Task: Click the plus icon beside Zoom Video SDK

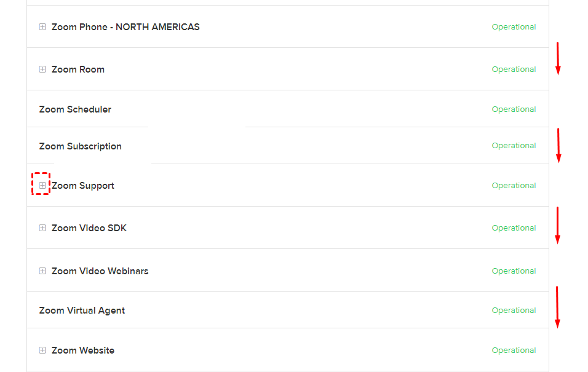Action: 42,228
